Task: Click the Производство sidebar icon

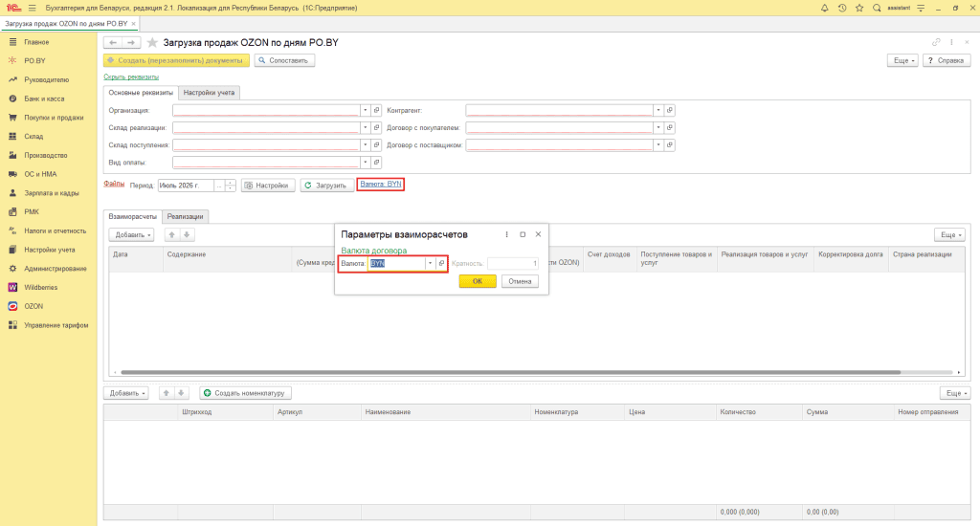Action: tap(12, 155)
